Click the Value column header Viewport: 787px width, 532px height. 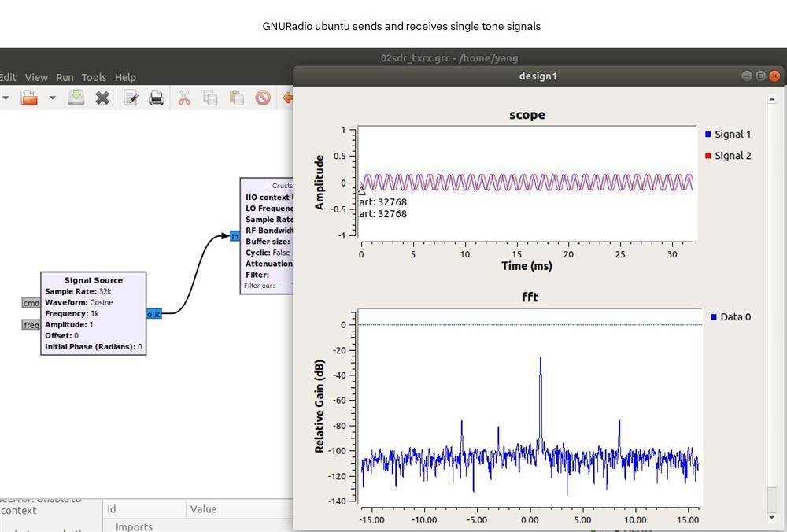coord(203,509)
